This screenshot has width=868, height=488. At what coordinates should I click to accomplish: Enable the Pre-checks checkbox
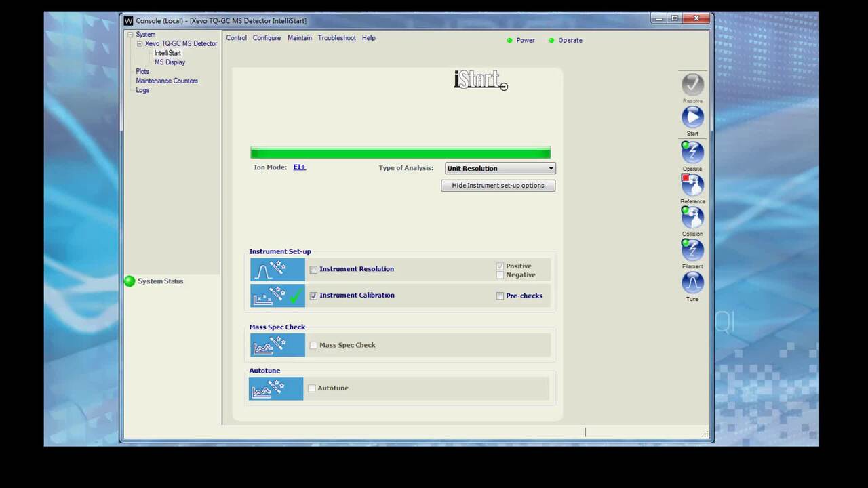(500, 296)
